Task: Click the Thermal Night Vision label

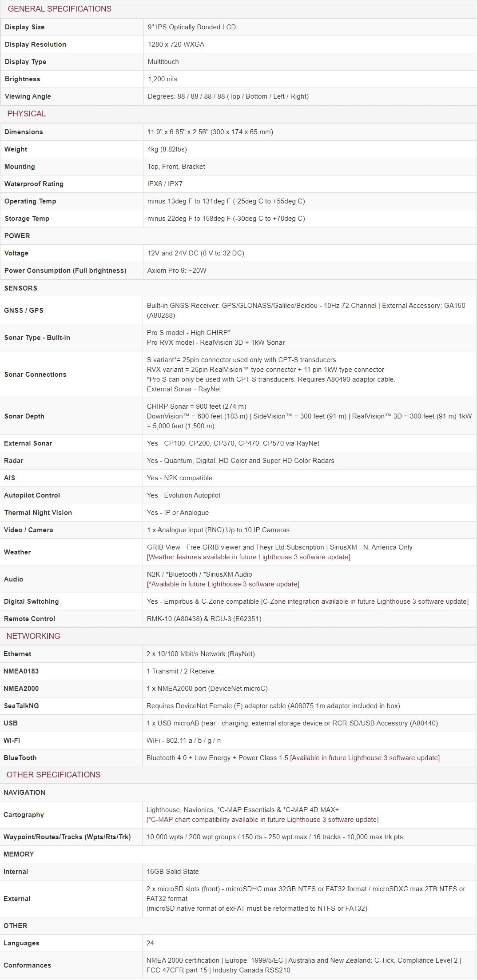Action: [38, 513]
